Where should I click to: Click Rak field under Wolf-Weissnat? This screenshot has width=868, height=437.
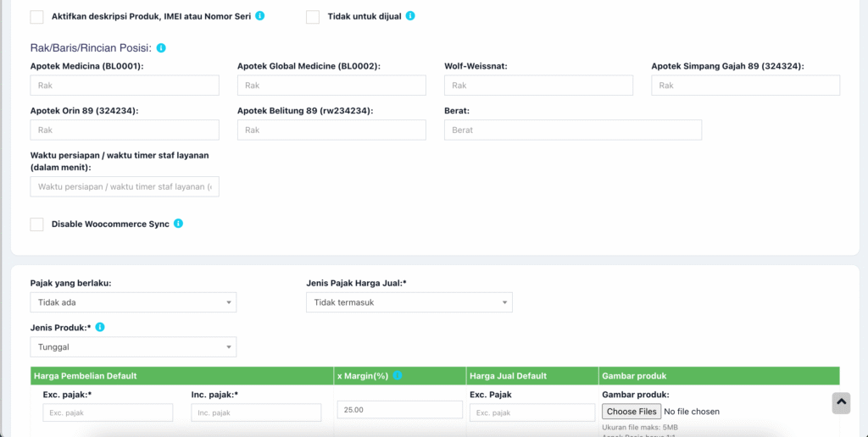(538, 86)
